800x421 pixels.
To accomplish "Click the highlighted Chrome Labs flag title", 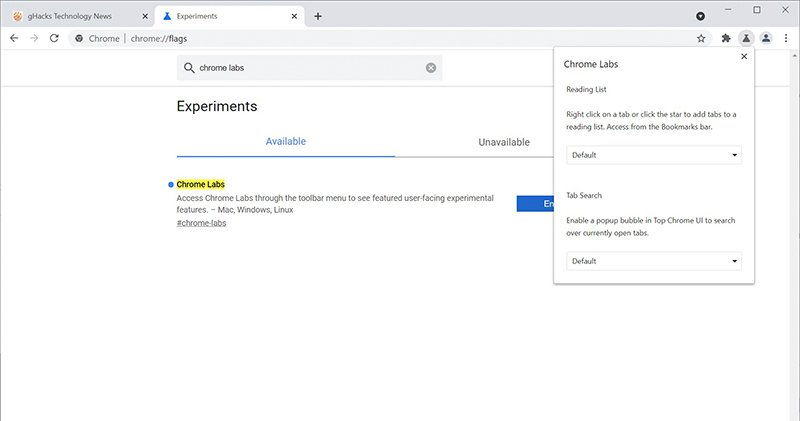I will [x=201, y=184].
